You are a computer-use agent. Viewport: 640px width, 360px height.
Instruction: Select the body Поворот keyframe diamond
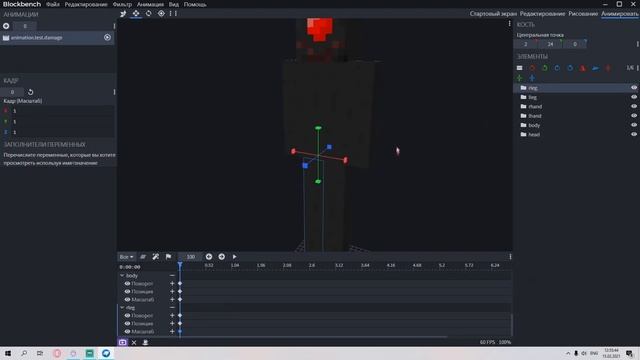180,283
